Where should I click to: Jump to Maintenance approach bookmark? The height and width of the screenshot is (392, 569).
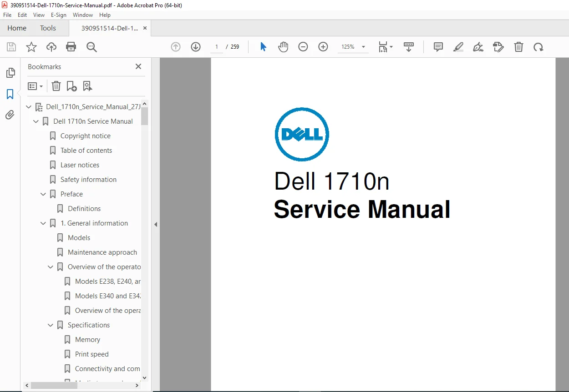(x=102, y=252)
